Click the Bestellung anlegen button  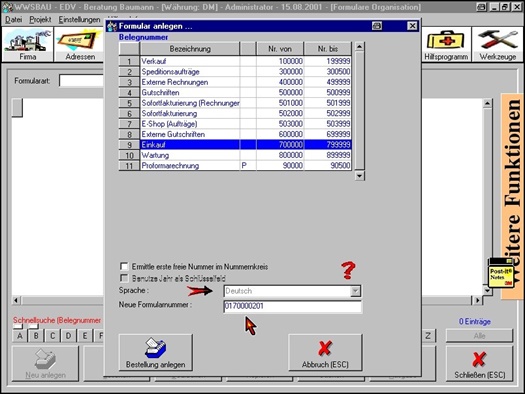[x=156, y=352]
